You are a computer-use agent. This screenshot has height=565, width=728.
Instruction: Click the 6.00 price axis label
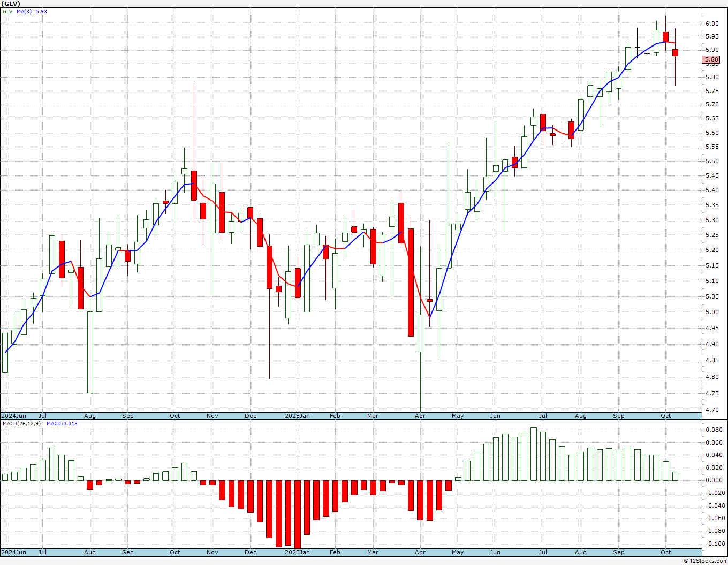pyautogui.click(x=712, y=24)
